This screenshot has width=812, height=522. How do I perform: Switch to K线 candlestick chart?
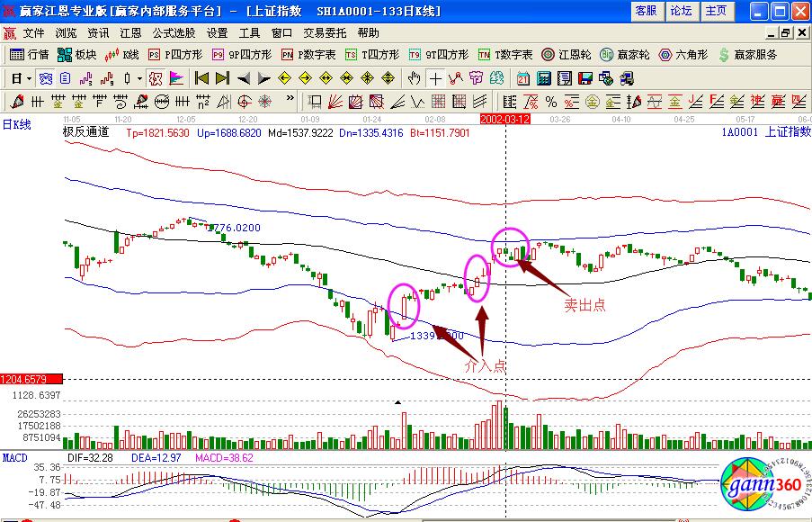122,55
